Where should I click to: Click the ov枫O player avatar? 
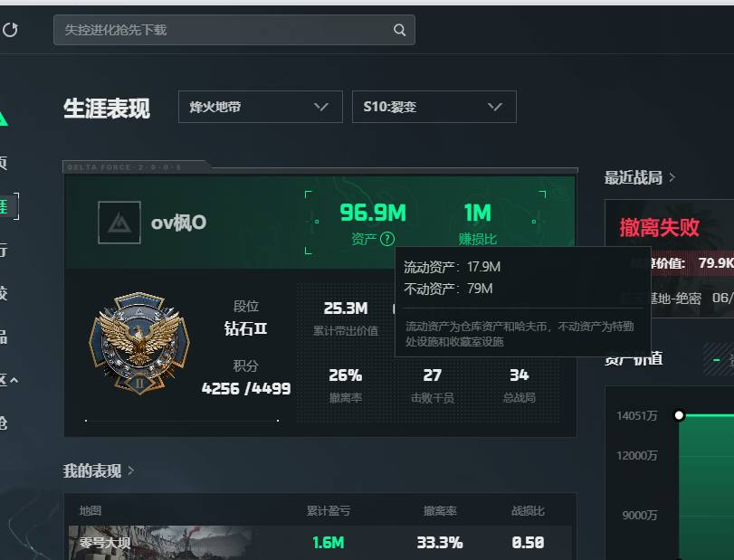(119, 223)
